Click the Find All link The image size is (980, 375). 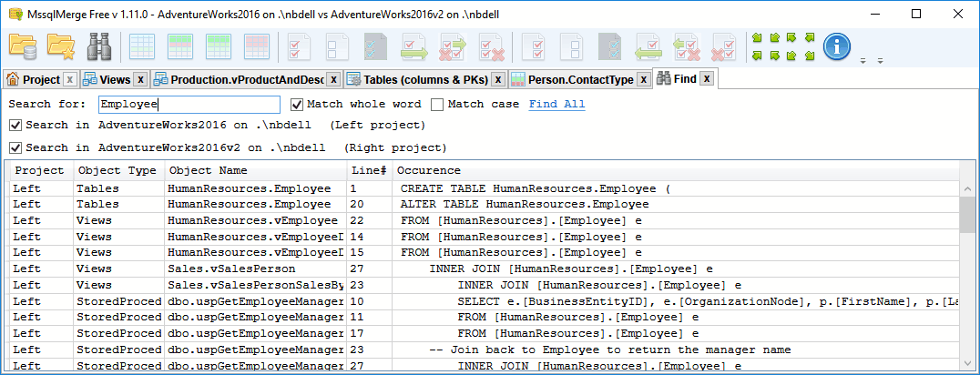pos(556,105)
